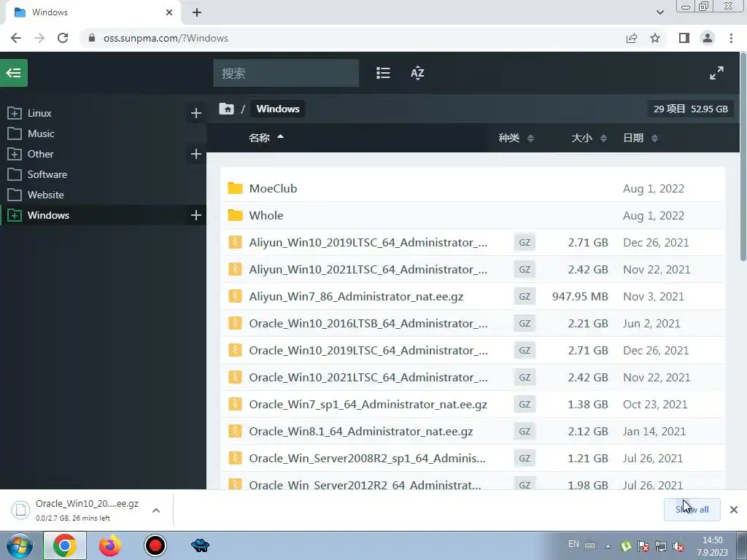Open Oracle_Win10_2021LTSC_64 file
This screenshot has width=747, height=560.
[x=368, y=377]
